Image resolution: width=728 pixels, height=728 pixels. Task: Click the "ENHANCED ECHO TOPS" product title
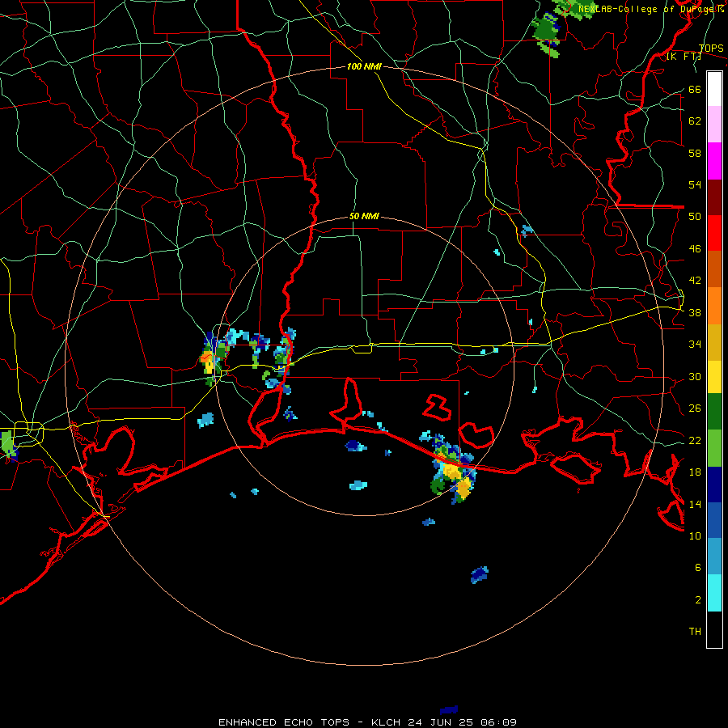coord(284,722)
